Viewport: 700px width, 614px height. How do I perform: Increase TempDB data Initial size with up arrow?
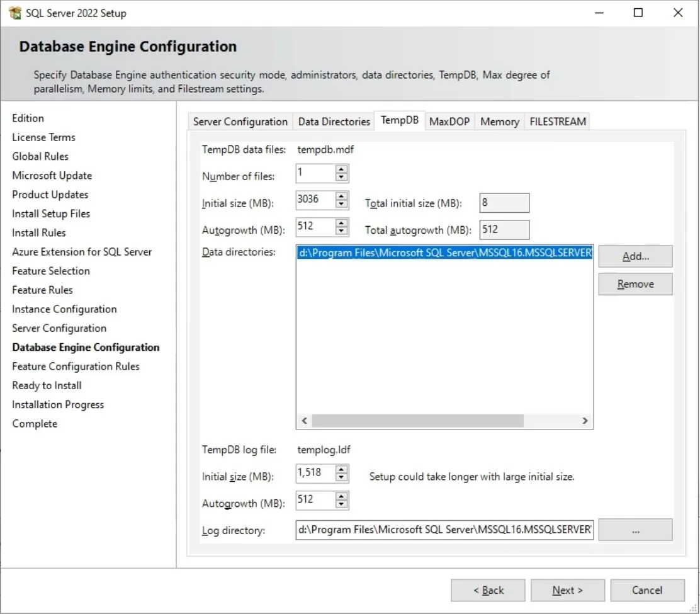click(342, 196)
